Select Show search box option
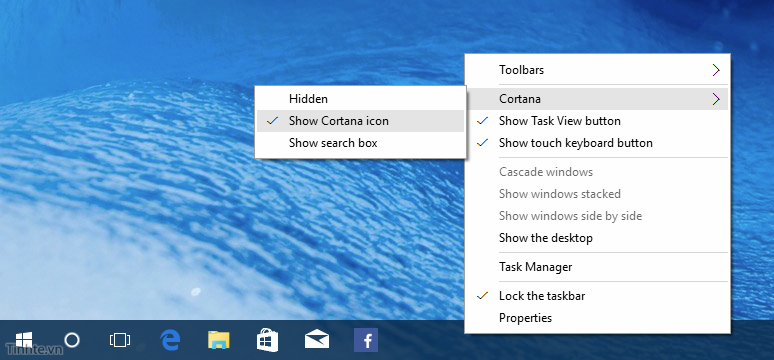 (x=360, y=143)
